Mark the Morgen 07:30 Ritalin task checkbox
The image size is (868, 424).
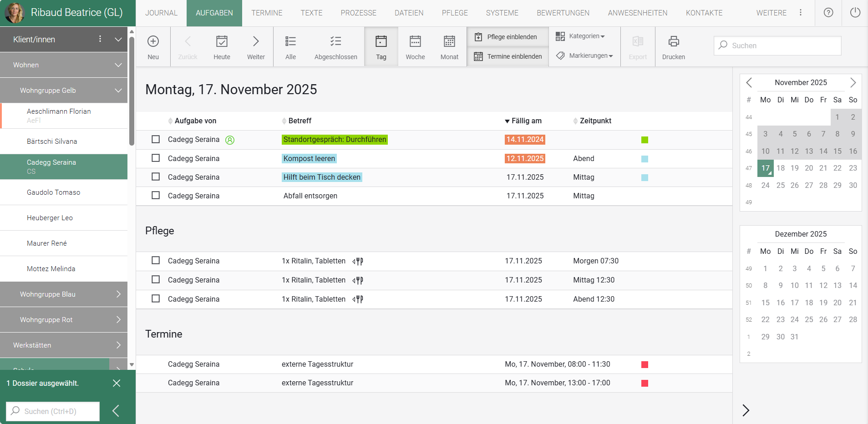[156, 261]
